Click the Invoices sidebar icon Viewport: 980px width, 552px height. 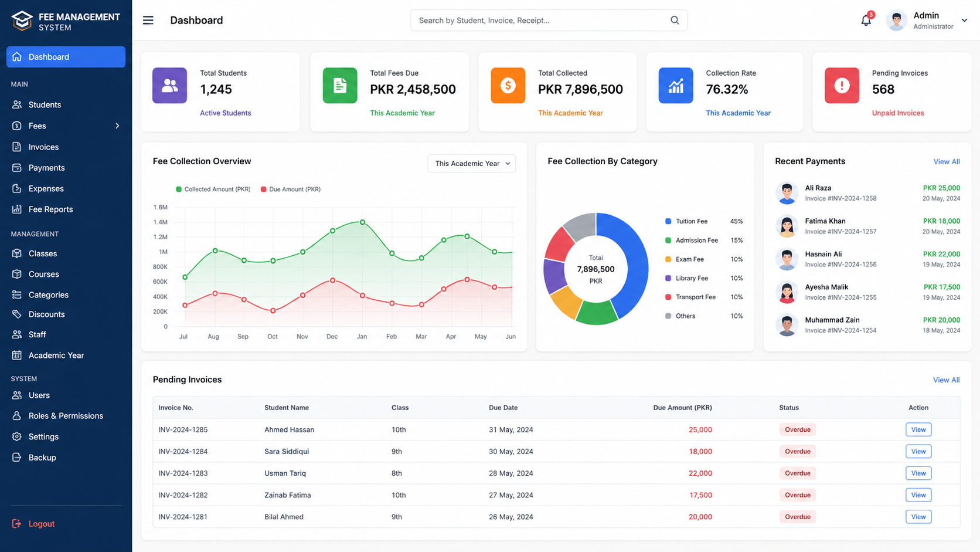point(17,147)
